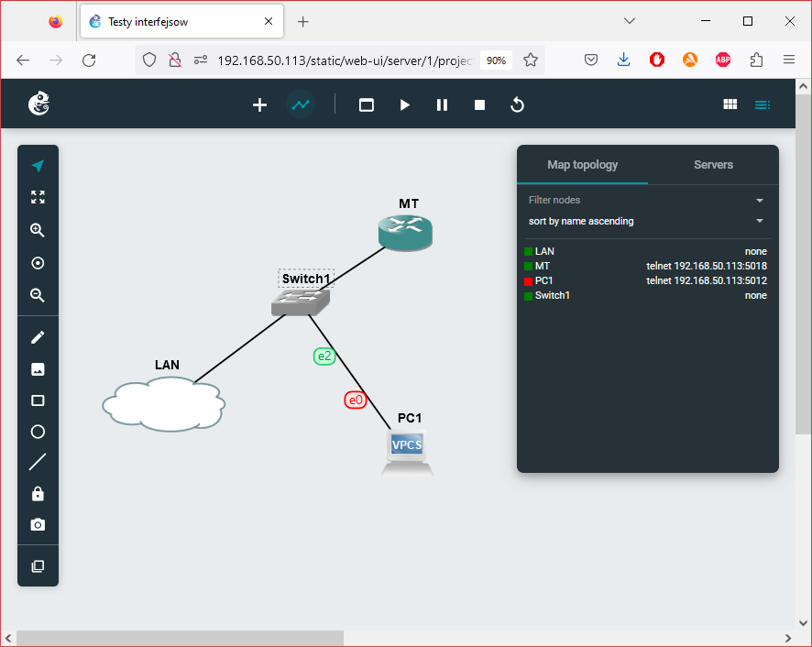
Task: Select the Map topology tab
Action: pyautogui.click(x=582, y=165)
